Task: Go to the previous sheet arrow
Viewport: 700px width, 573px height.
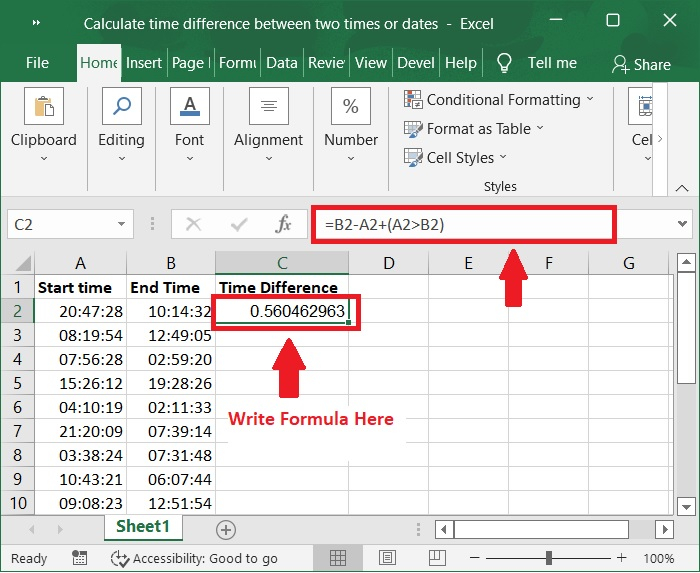Action: (32, 530)
